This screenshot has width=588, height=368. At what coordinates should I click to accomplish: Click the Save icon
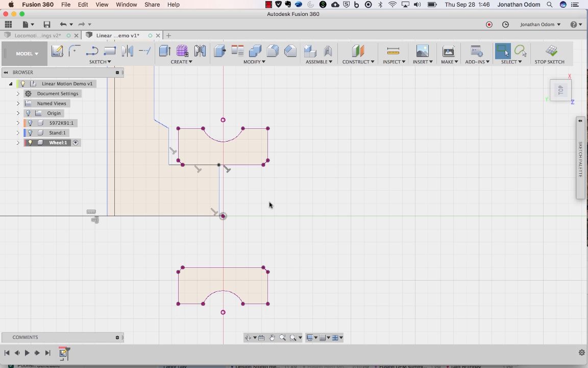click(47, 25)
